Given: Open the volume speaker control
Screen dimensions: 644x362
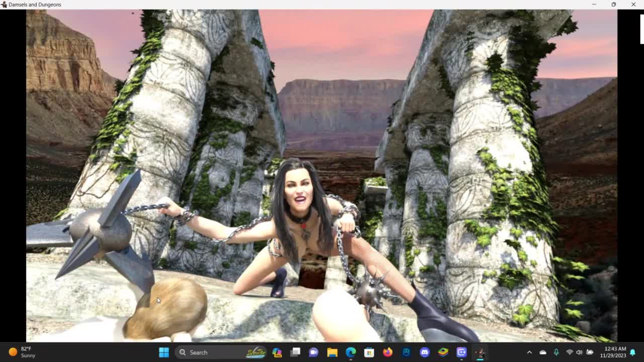Looking at the screenshot, I should pos(579,352).
